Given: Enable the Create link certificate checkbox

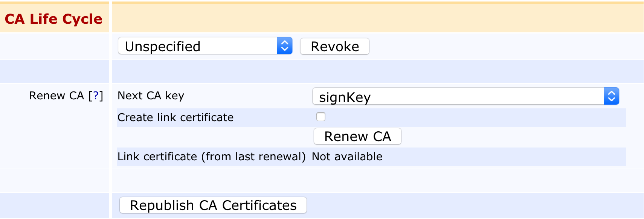Looking at the screenshot, I should click(321, 117).
